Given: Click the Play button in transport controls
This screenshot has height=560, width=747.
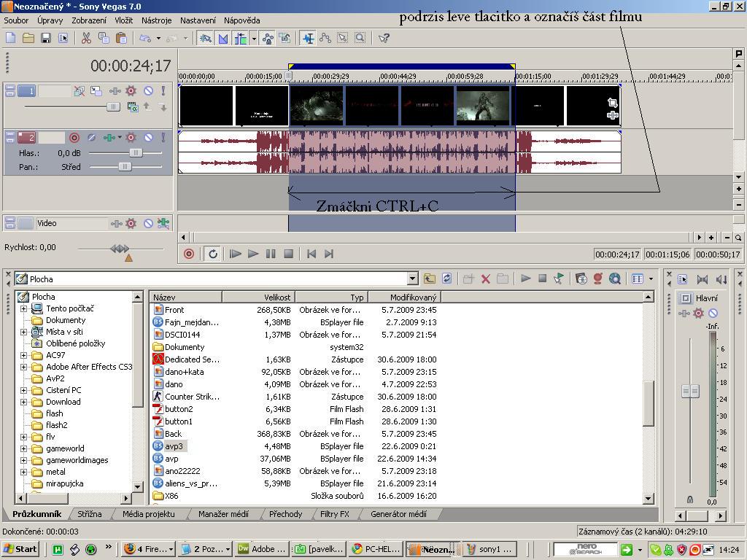Looking at the screenshot, I should point(252,254).
